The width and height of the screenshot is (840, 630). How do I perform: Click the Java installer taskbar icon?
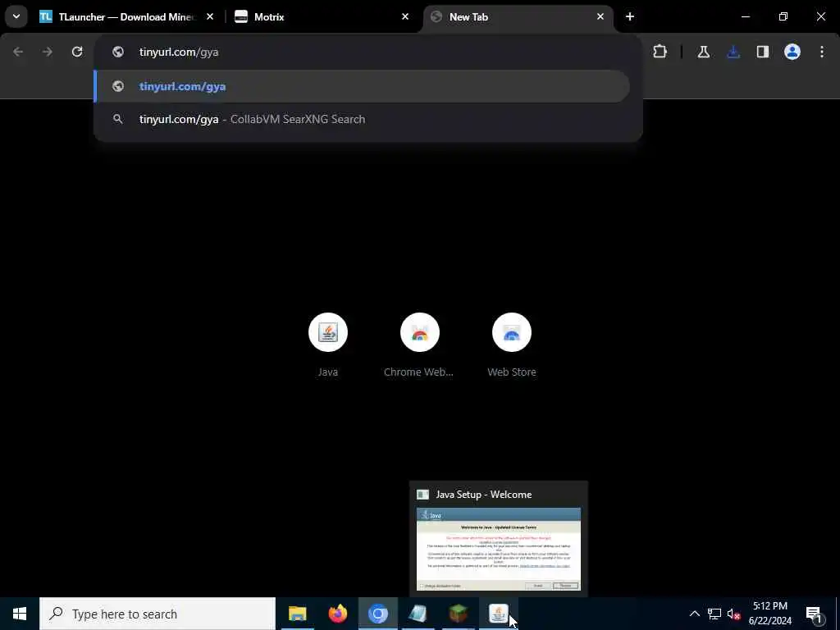[x=498, y=614]
